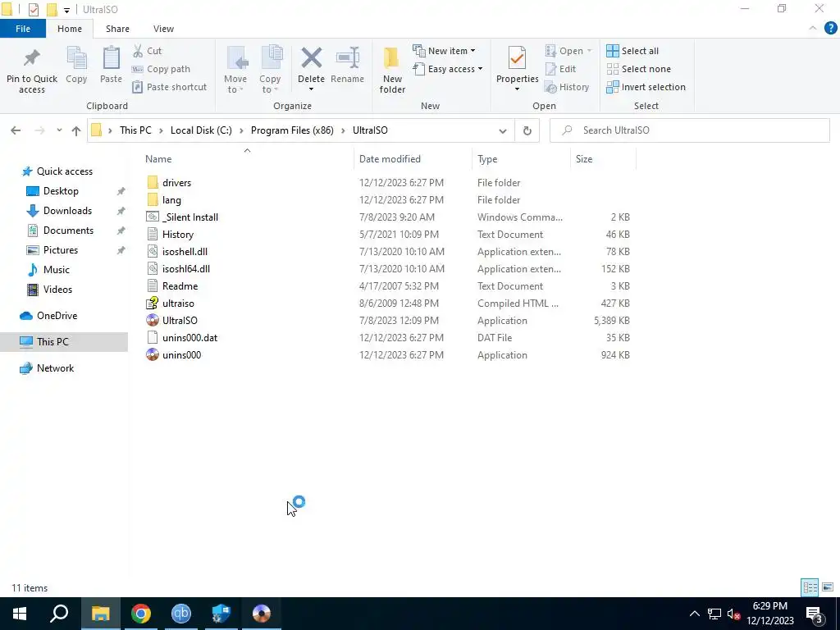Click the Refresh address bar button
The width and height of the screenshot is (840, 630).
(x=527, y=130)
